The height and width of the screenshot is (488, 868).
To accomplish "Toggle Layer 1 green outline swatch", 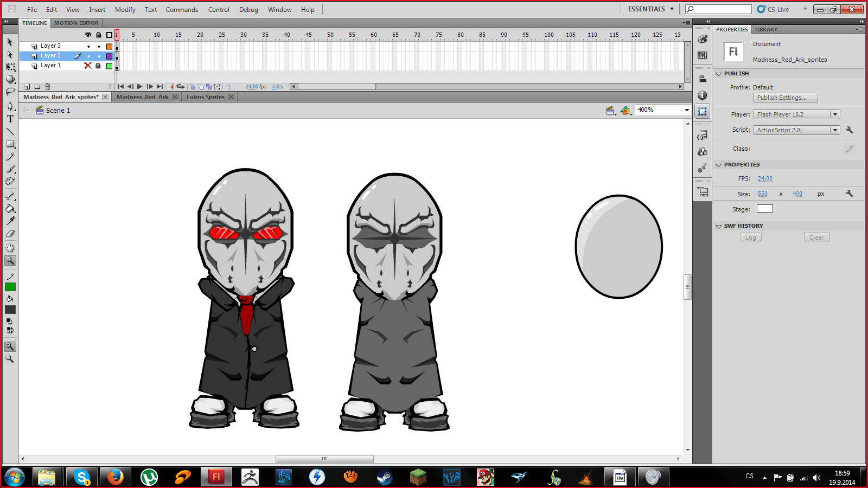I will click(109, 66).
